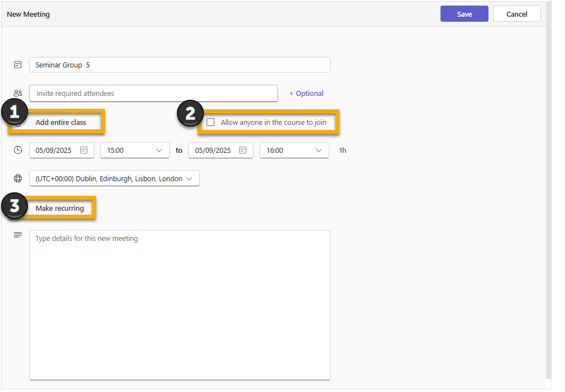Viewport: 565px width, 392px height.
Task: Enable Allow anyone in the course to join
Action: pos(210,122)
